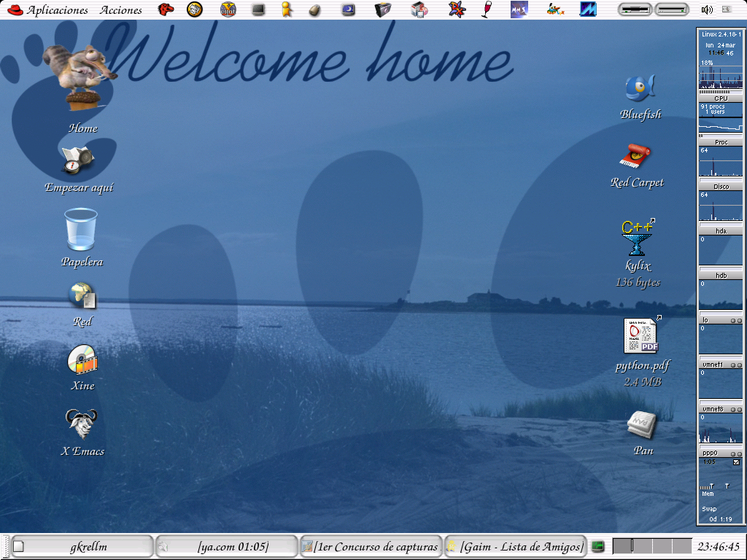Open the Papelera trash icon
Screen dimensions: 747x560
pyautogui.click(x=81, y=237)
